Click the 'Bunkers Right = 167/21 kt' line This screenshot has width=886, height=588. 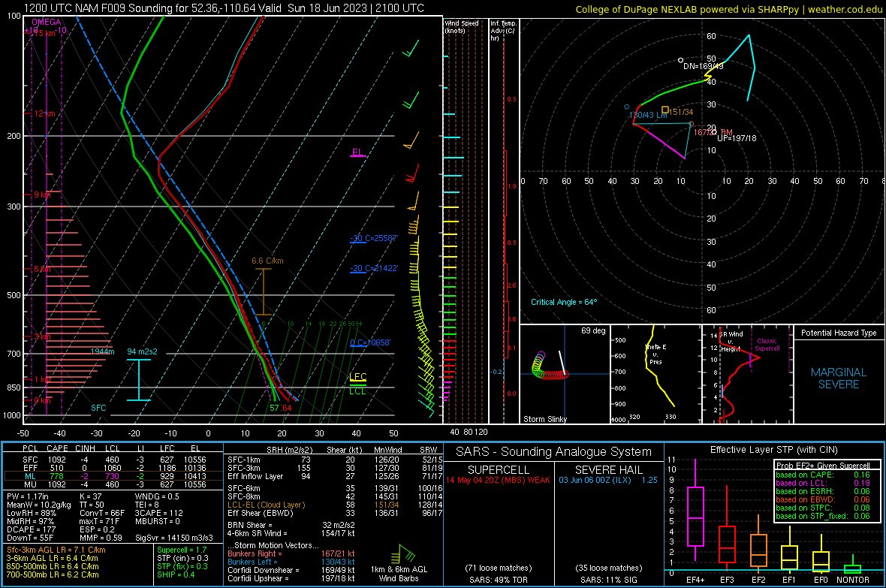click(x=291, y=553)
